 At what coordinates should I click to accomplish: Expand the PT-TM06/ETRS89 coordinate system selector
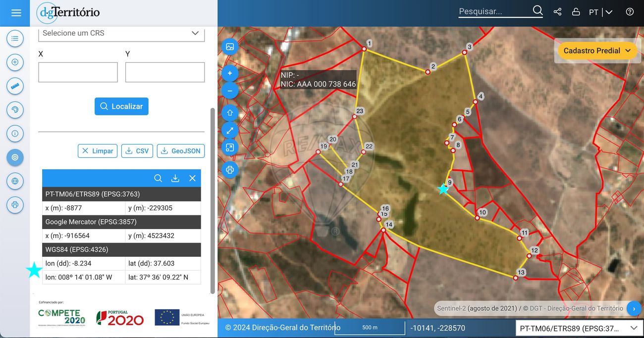(578, 328)
